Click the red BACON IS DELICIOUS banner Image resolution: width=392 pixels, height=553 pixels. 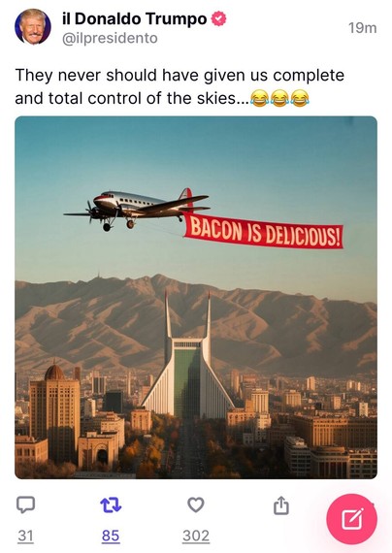point(263,231)
